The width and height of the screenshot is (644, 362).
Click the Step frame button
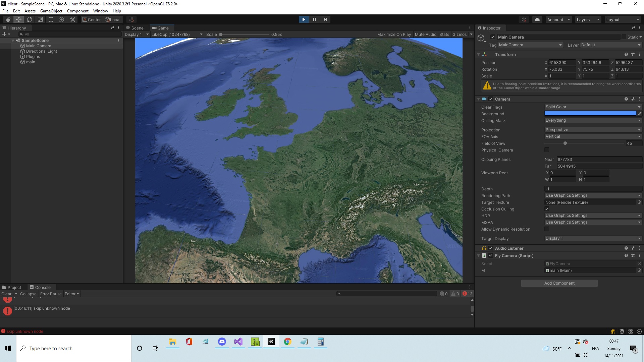[325, 19]
